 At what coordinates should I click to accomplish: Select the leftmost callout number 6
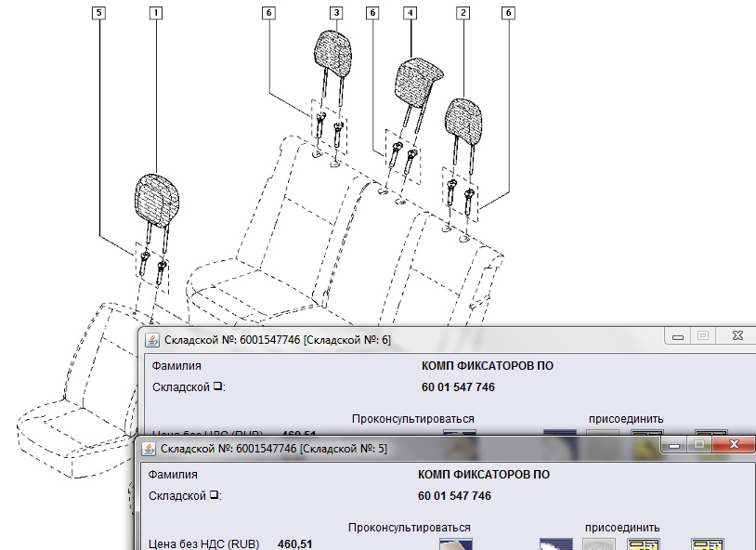[x=268, y=13]
